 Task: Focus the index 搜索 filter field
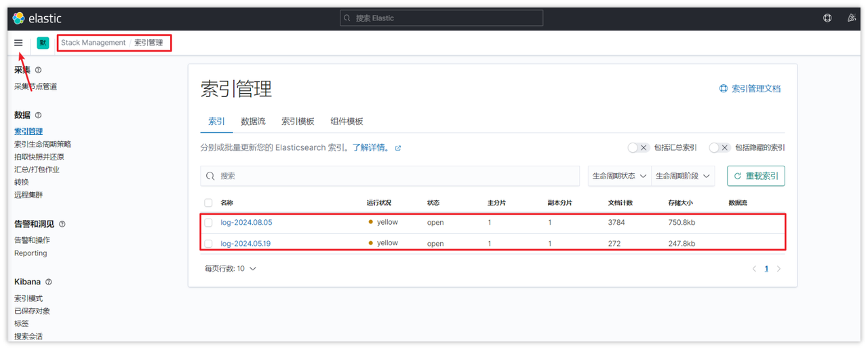click(390, 176)
